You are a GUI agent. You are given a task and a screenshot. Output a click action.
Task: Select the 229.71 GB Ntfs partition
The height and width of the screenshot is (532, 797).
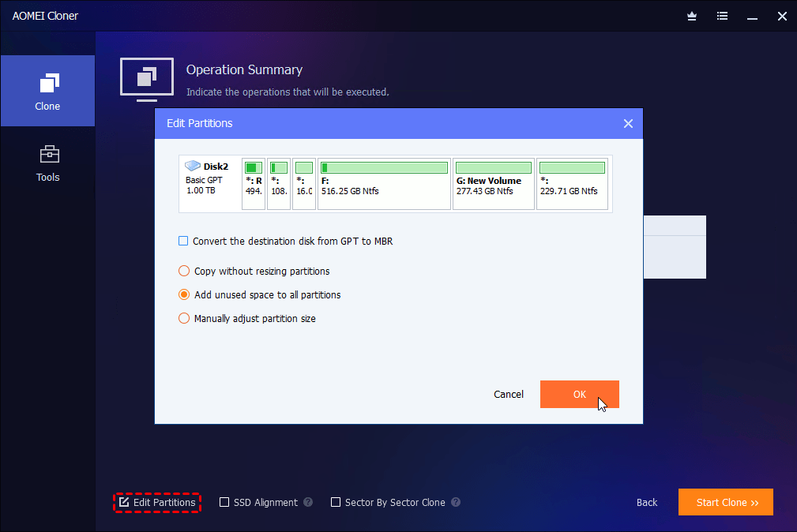[573, 184]
